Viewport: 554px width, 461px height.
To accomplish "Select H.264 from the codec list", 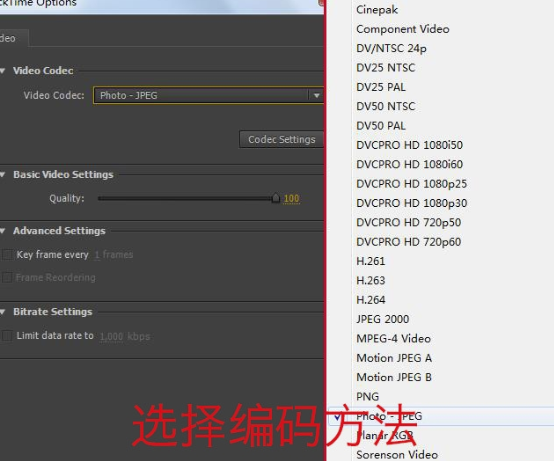I will pyautogui.click(x=371, y=300).
